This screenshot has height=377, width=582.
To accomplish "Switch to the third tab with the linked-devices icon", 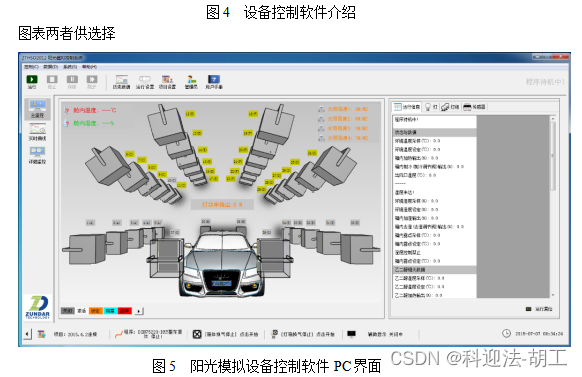I will [x=450, y=107].
